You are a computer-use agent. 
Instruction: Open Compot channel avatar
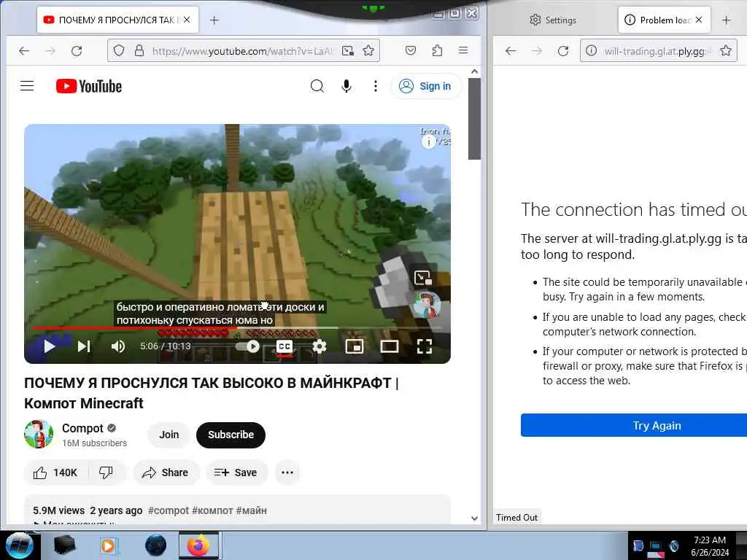tap(39, 435)
